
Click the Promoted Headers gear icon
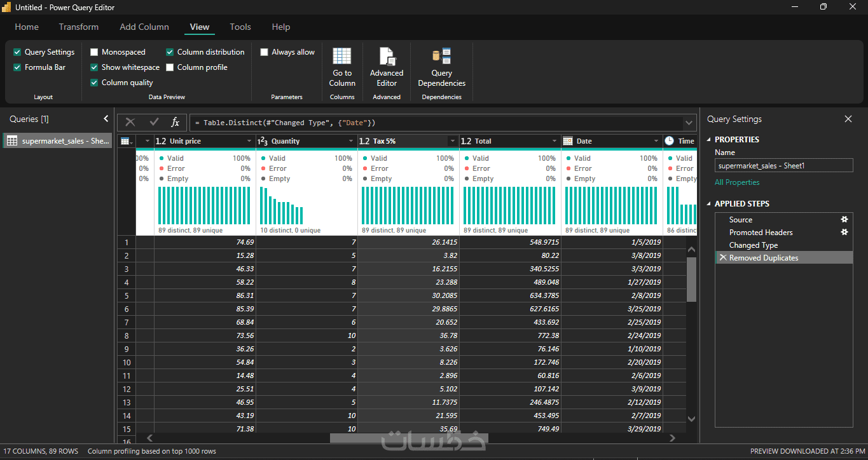(844, 232)
